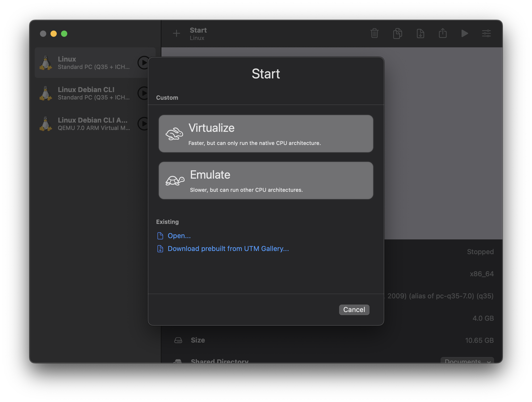Click the x86_64 architecture value

[x=482, y=274]
